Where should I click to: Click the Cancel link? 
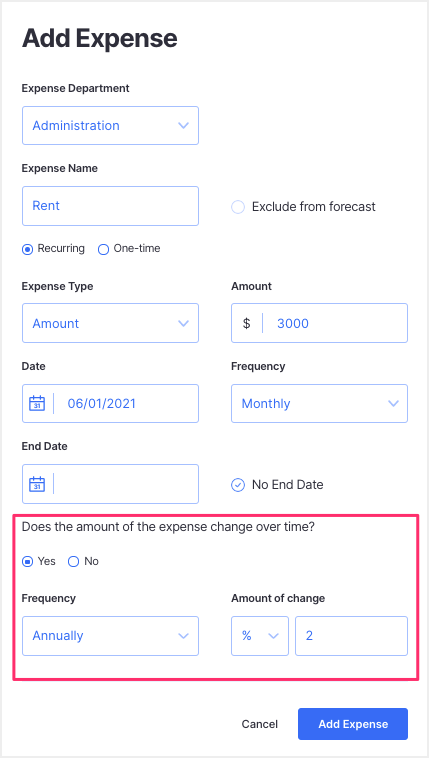pyautogui.click(x=260, y=724)
